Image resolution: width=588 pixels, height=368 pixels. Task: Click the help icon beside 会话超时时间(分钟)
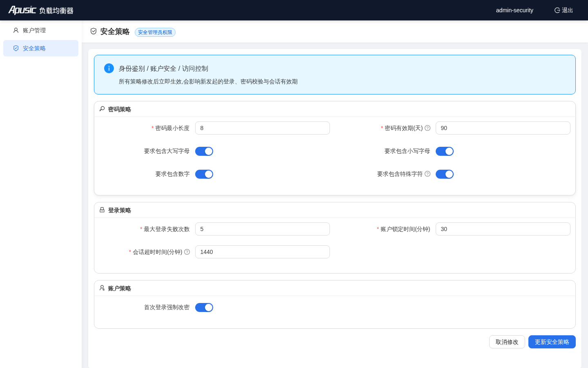187,252
